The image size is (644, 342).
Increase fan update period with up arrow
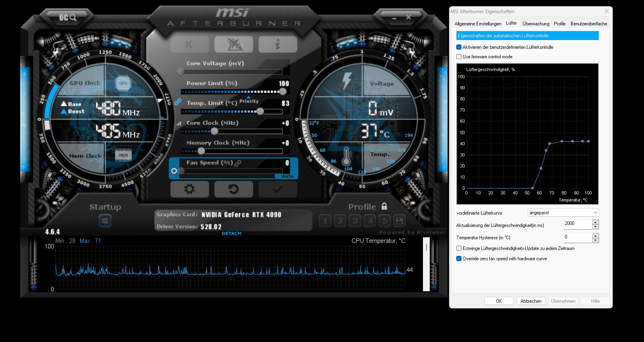click(595, 222)
